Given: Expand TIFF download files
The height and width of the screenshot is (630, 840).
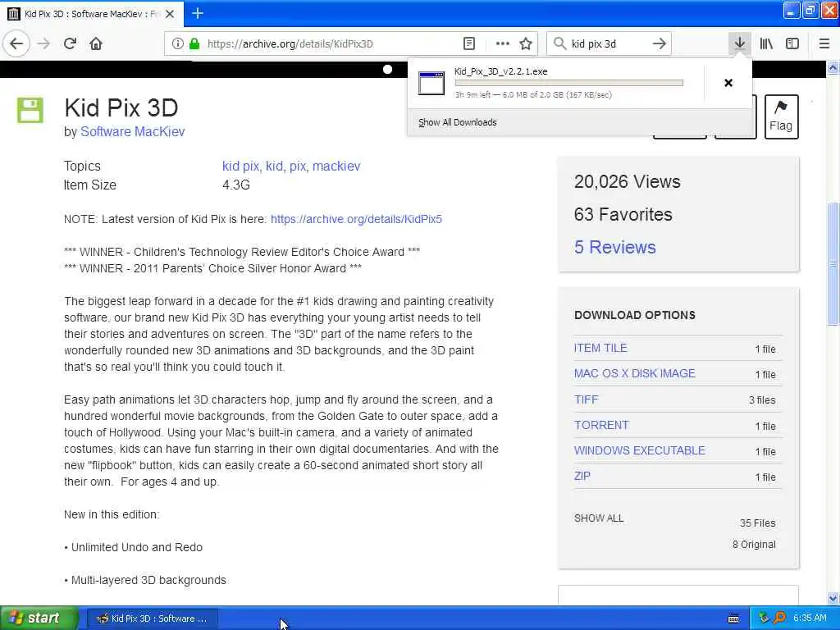Looking at the screenshot, I should 586,399.
